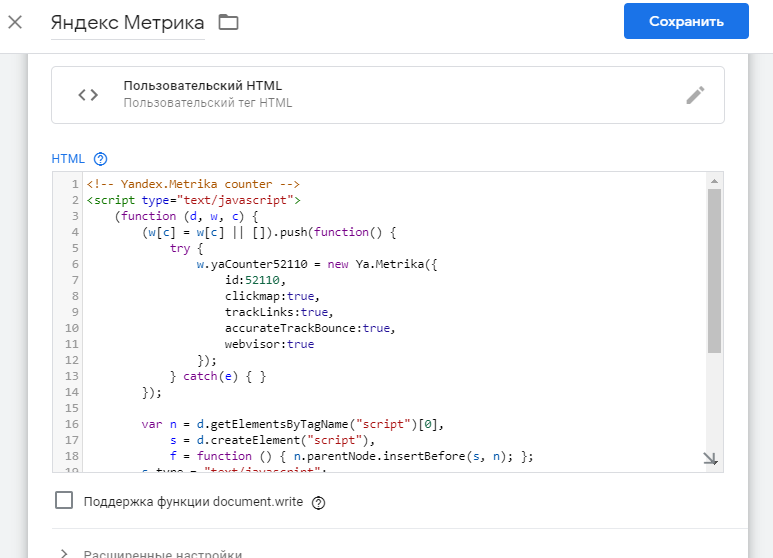Click line number 15 in the gutter

click(72, 408)
